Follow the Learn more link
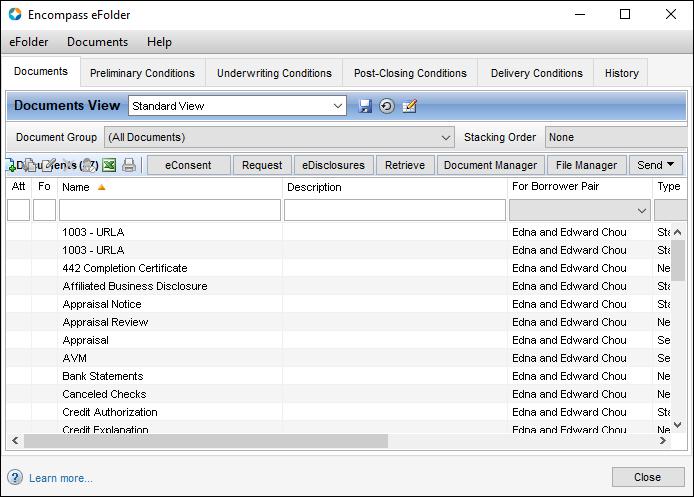This screenshot has width=694, height=497. [61, 478]
